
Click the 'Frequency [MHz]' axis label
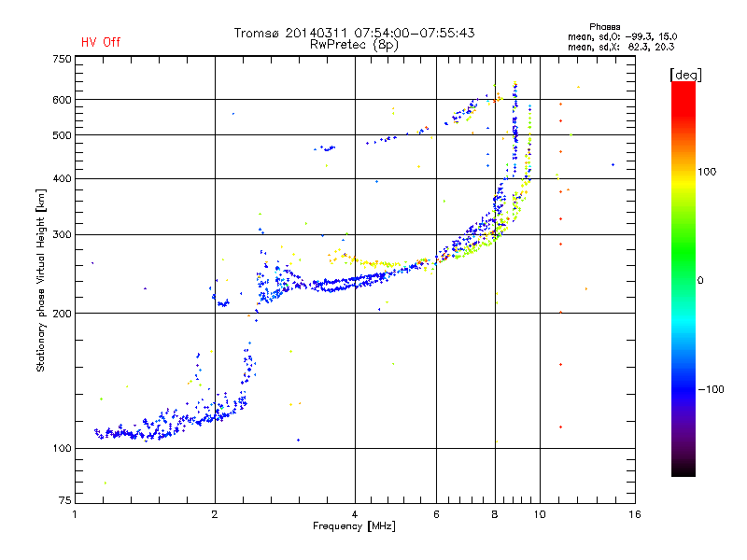(354, 526)
